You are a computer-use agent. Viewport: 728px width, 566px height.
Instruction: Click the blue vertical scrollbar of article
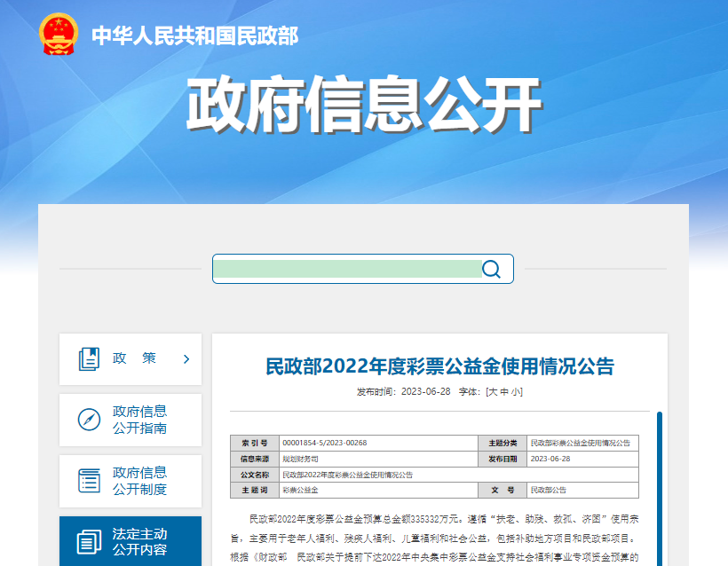(x=660, y=489)
